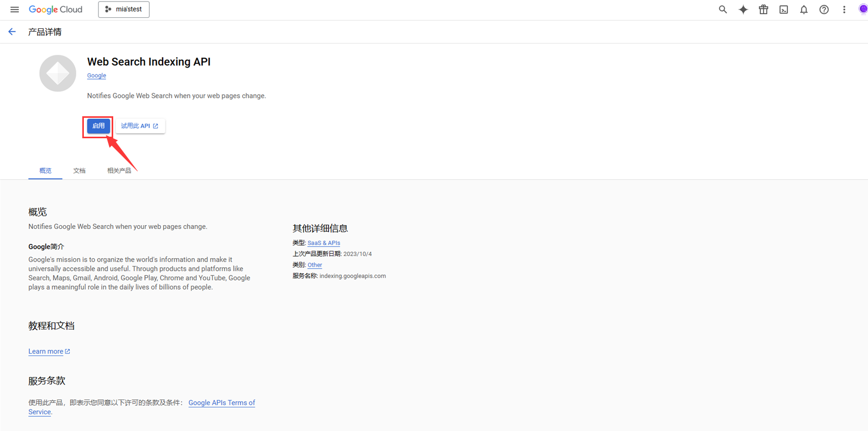Go back using the left arrow

12,32
